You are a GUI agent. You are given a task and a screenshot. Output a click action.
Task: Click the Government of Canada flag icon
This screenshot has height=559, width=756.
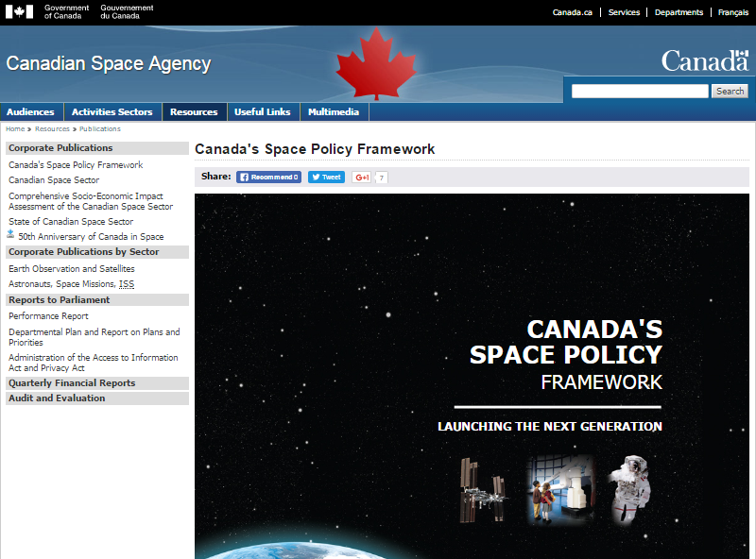point(19,11)
